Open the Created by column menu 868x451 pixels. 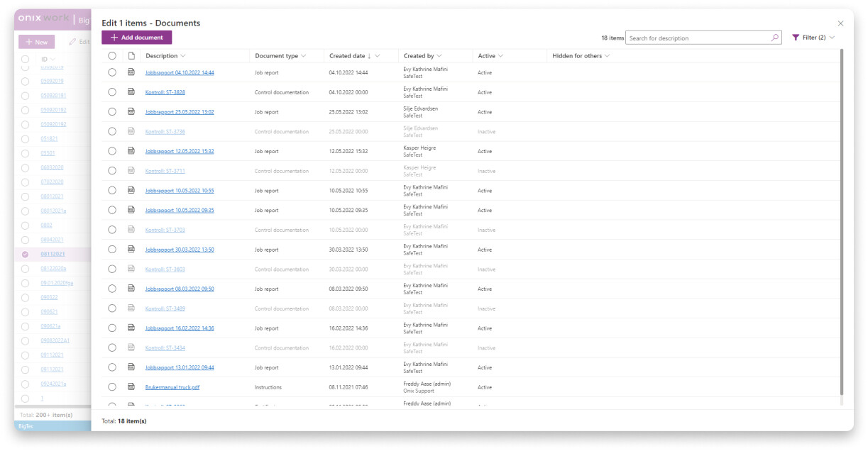coord(439,56)
